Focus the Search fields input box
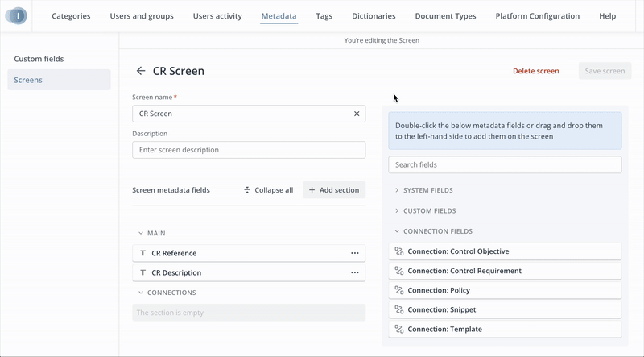The image size is (644, 357). click(505, 164)
